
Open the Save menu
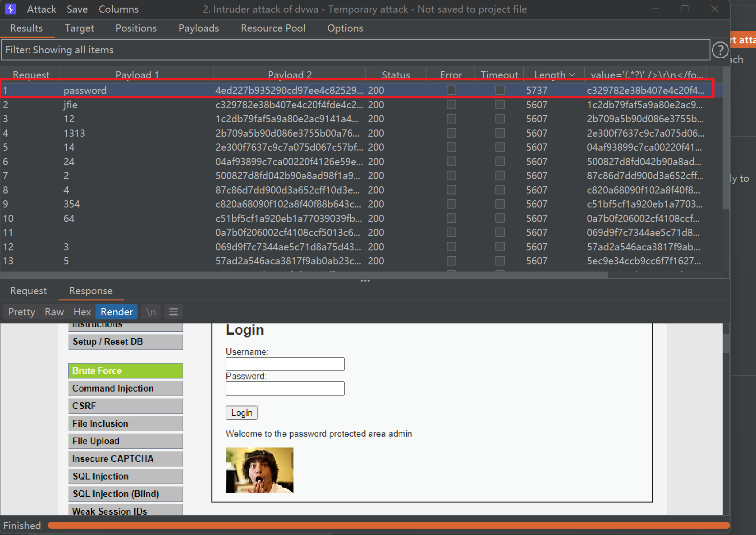(77, 9)
